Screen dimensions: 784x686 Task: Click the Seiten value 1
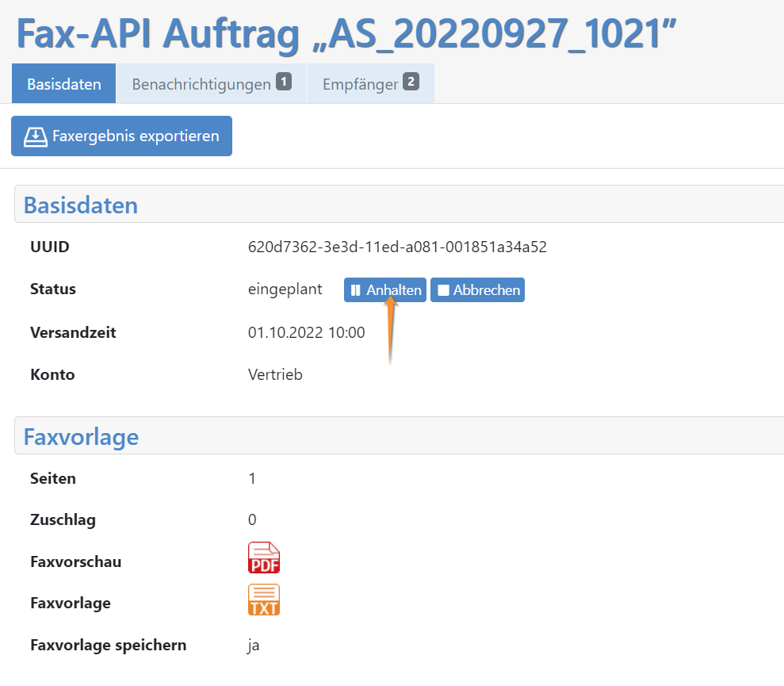click(252, 478)
